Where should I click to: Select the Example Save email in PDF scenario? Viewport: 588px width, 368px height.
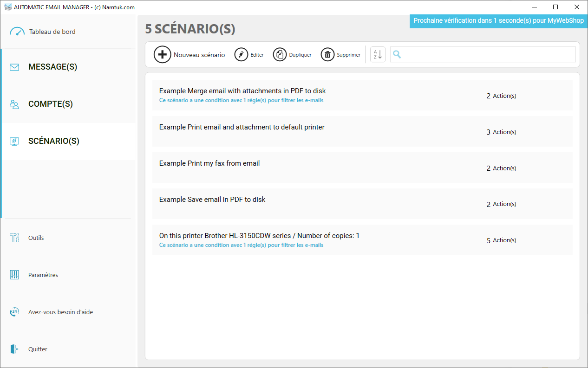point(212,199)
